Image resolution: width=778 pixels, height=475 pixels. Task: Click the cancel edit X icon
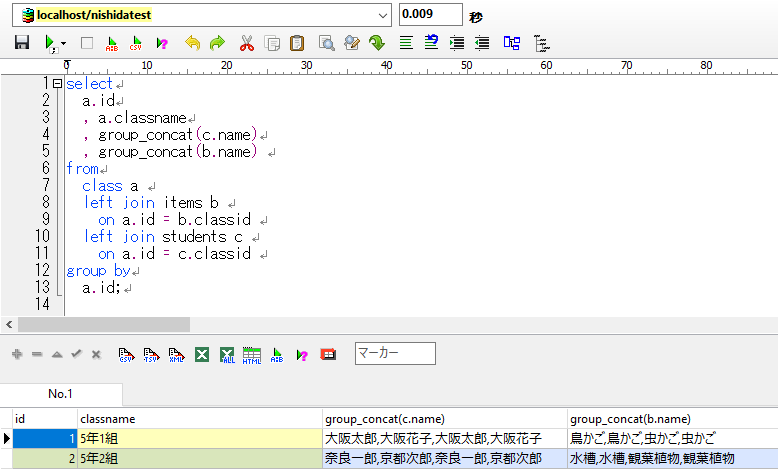tap(96, 354)
